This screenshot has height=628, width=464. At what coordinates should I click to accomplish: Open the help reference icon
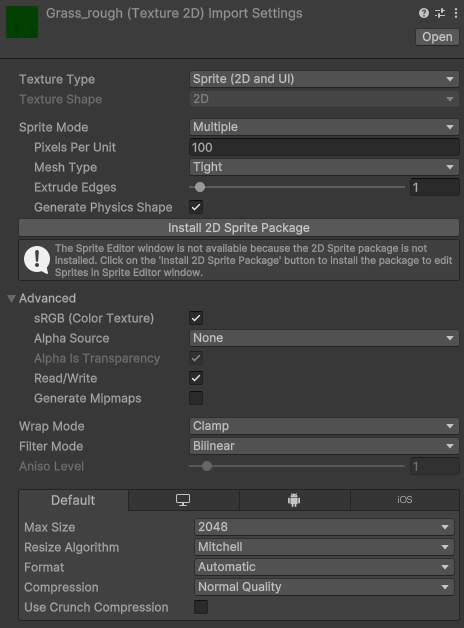424,13
